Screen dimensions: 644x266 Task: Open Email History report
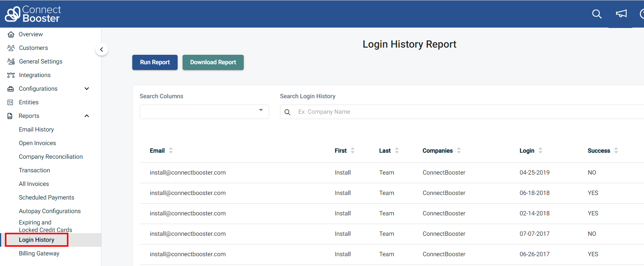point(36,130)
